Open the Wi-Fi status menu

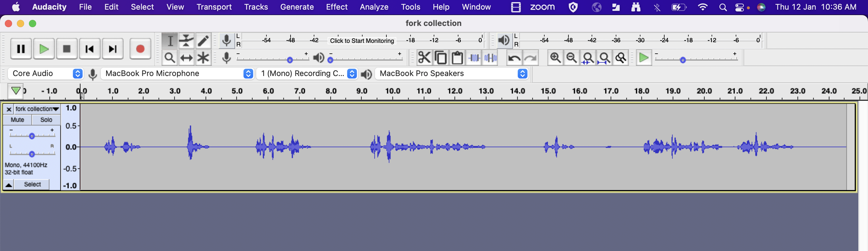703,7
